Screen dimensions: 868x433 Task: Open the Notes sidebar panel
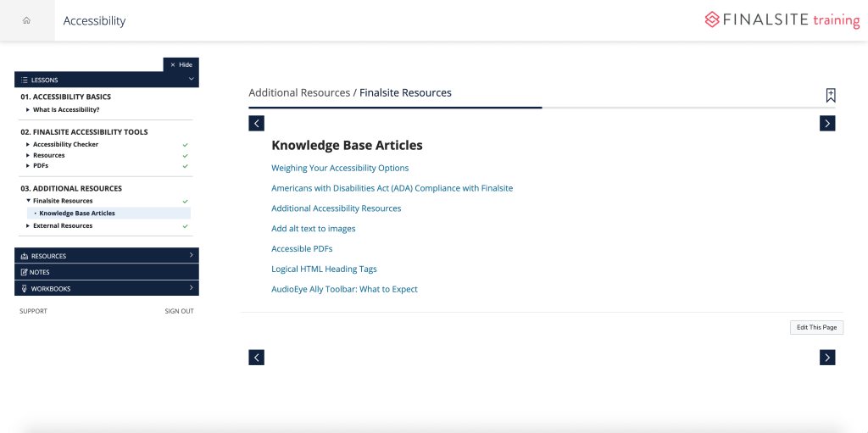[106, 272]
